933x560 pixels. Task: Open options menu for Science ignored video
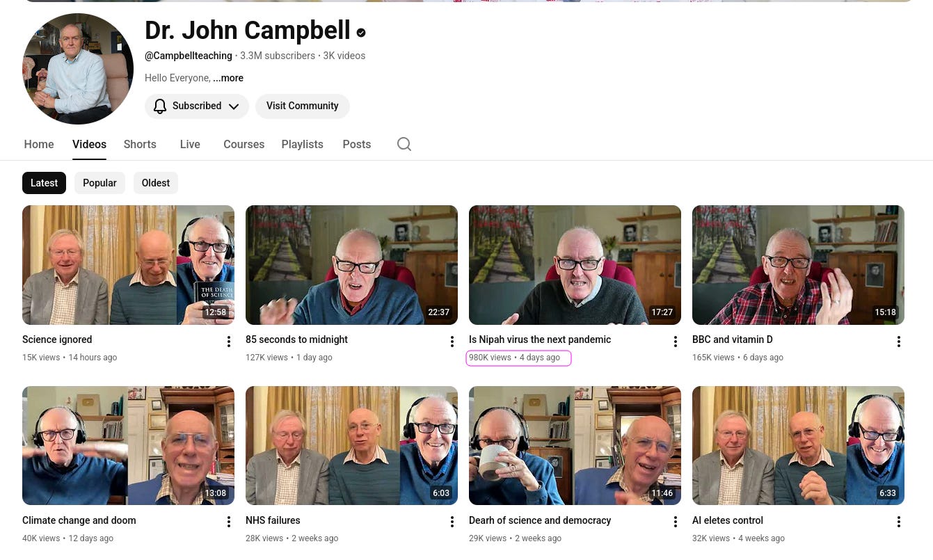coord(228,342)
